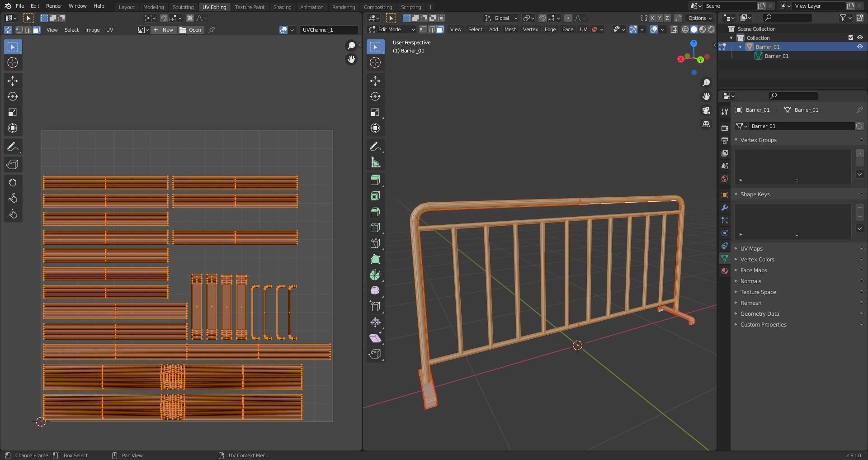The image size is (868, 460).
Task: Select the Rip Region tool
Action: pyautogui.click(x=375, y=354)
